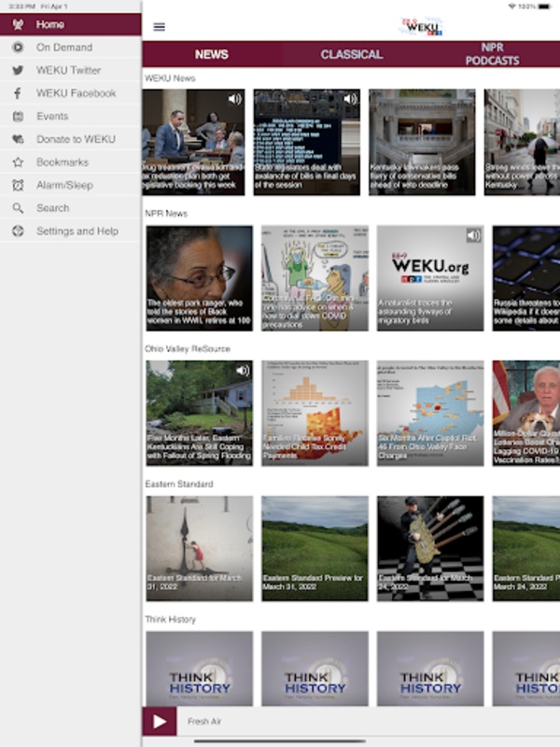
Task: Open Six Months After Capitol Riot story
Action: pos(430,413)
